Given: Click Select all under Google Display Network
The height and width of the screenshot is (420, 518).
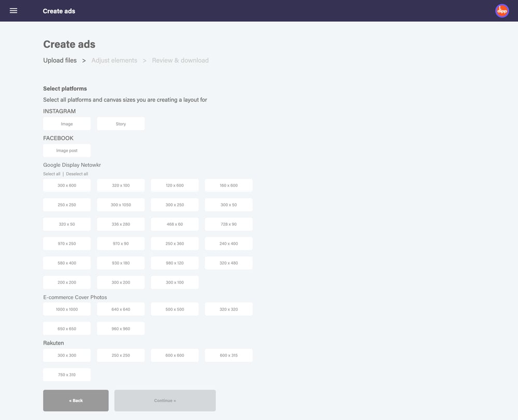Looking at the screenshot, I should coord(51,173).
